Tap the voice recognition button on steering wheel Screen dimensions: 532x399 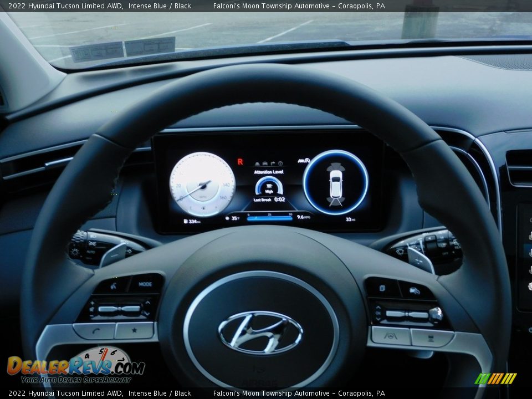[114, 285]
